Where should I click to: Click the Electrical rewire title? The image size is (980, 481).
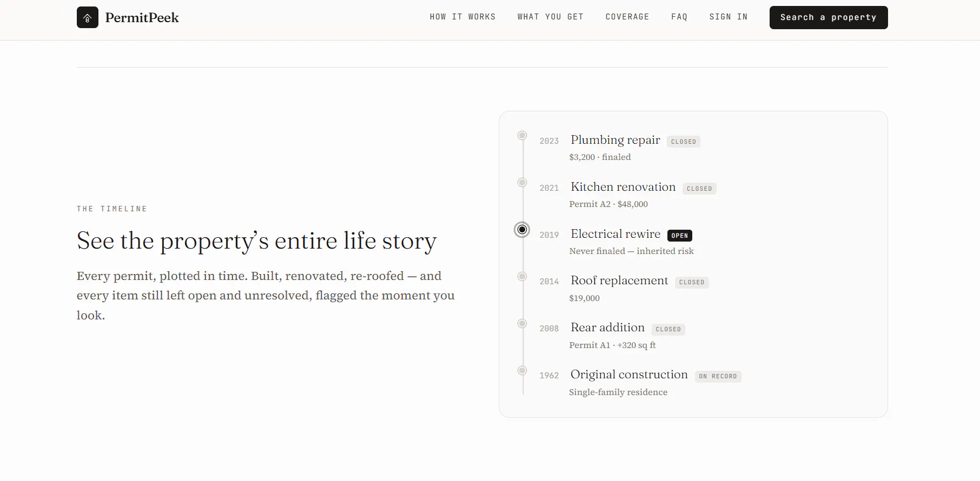coord(615,234)
